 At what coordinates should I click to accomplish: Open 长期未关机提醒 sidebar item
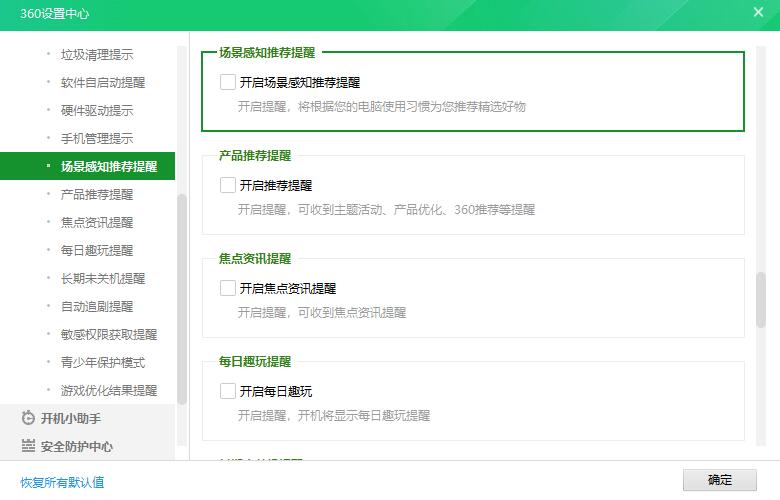click(x=103, y=278)
